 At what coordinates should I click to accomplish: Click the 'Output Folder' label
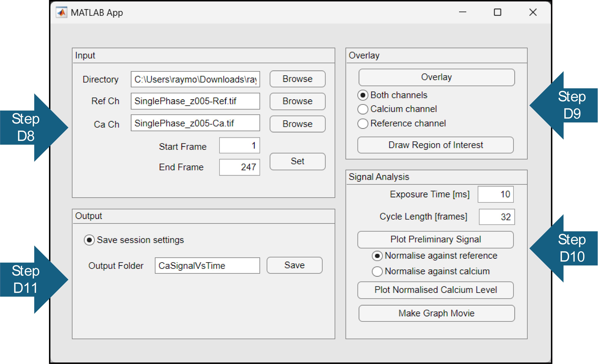116,266
